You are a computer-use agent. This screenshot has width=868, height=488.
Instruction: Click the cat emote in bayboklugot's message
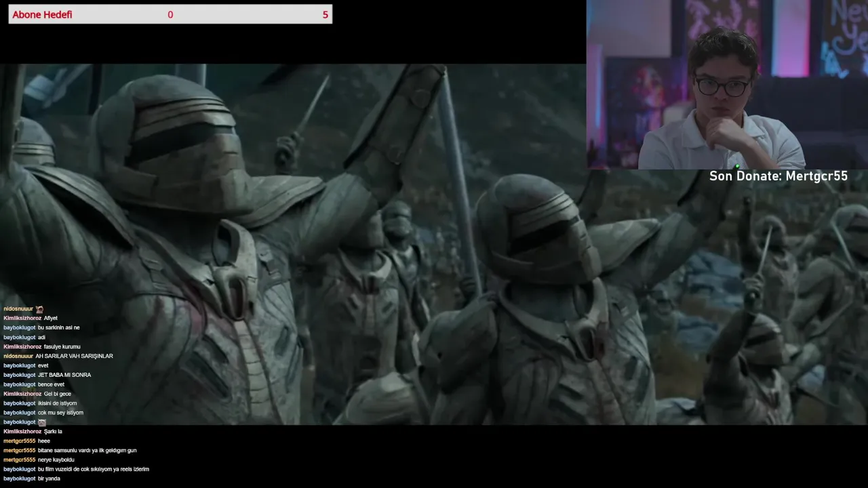click(x=42, y=422)
